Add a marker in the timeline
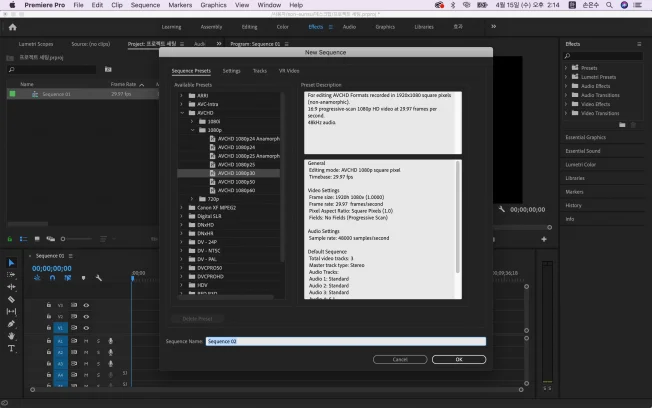 click(83, 278)
